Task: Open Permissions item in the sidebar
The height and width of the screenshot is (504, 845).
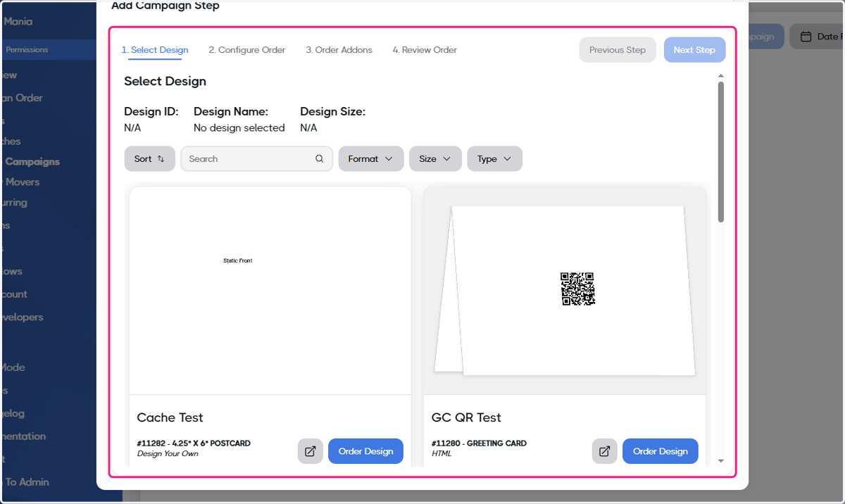Action: [27, 50]
